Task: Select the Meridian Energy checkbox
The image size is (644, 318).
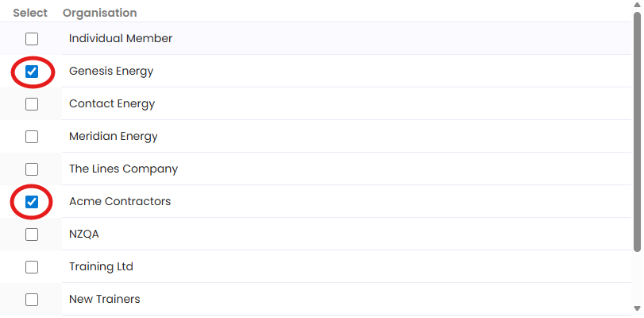Action: (x=32, y=137)
